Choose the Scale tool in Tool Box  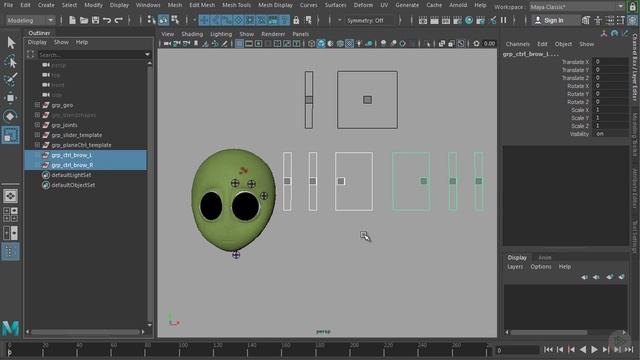11,135
